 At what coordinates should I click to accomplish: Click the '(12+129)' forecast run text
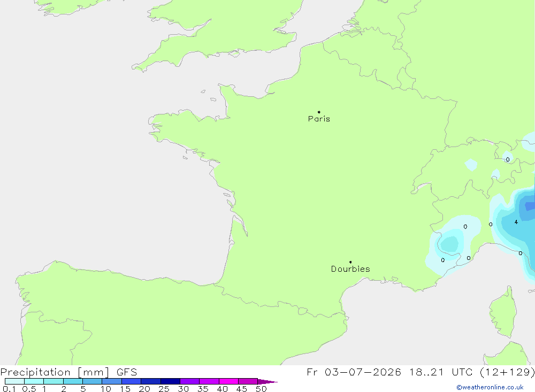point(507,372)
